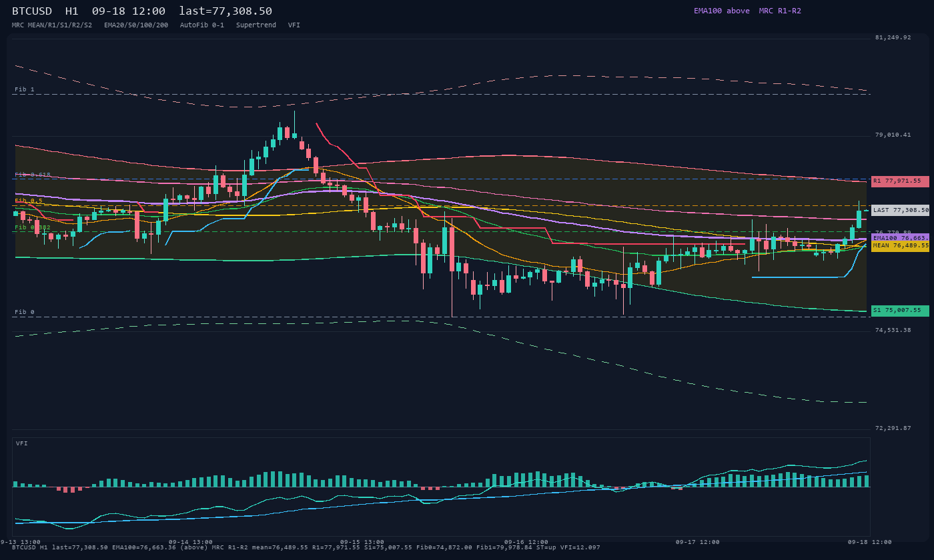Click the red R1 77,971.55 price tag
The width and height of the screenshot is (934, 560).
[x=900, y=181]
